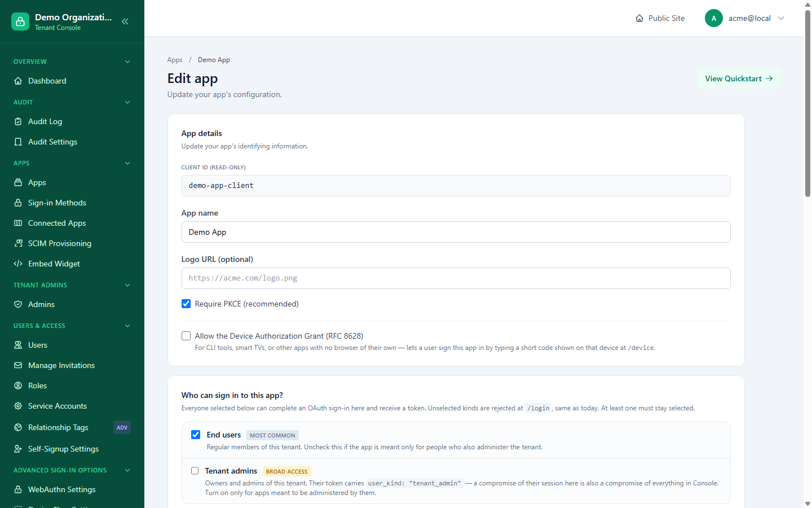Screen dimensions: 812x508
Task: Uncheck Require PKCE (recommended)
Action: (x=186, y=304)
